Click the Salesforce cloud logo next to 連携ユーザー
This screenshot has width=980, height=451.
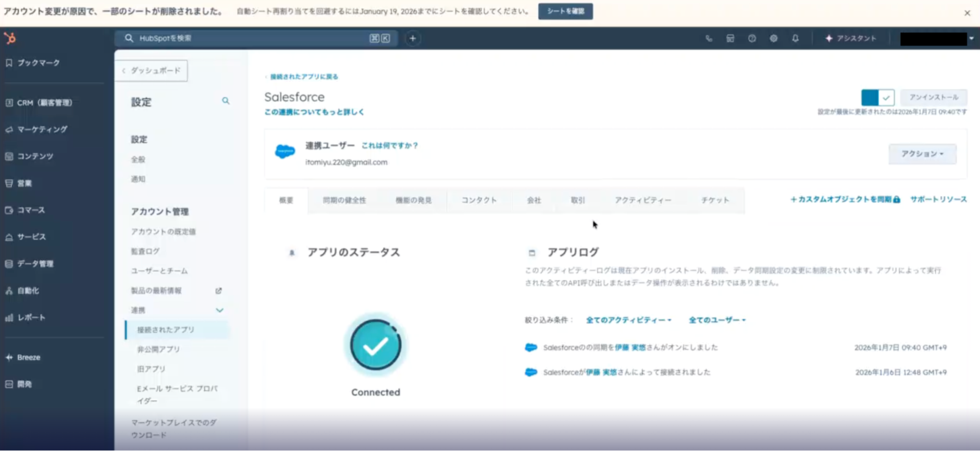(x=285, y=151)
